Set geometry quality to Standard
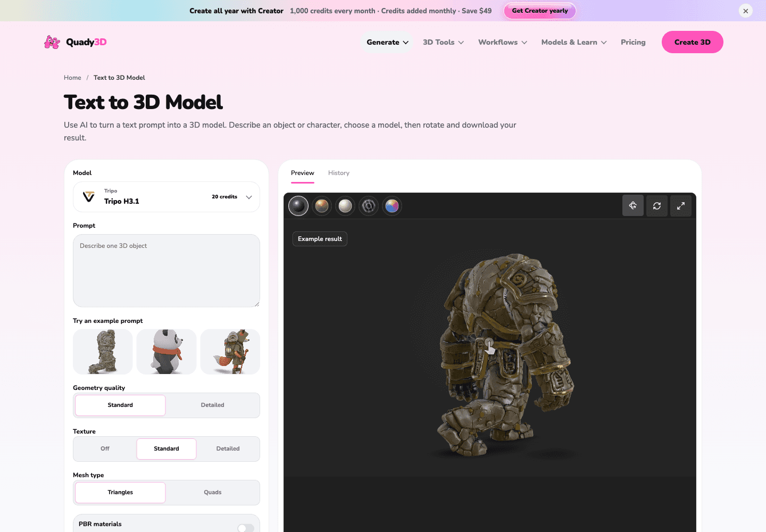Image resolution: width=766 pixels, height=532 pixels. tap(120, 405)
